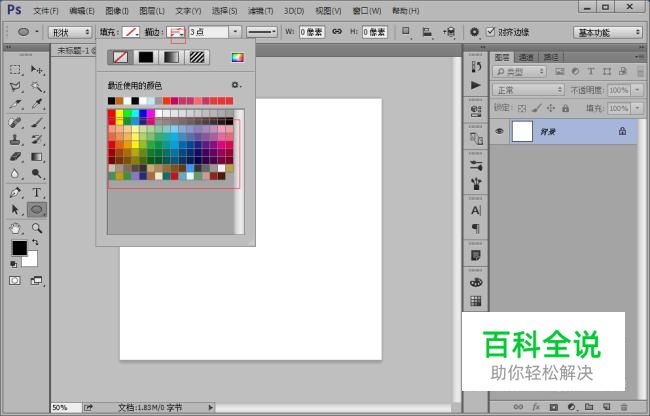Select the Rectangular Marquee tool
The height and width of the screenshot is (416, 650).
pyautogui.click(x=15, y=70)
